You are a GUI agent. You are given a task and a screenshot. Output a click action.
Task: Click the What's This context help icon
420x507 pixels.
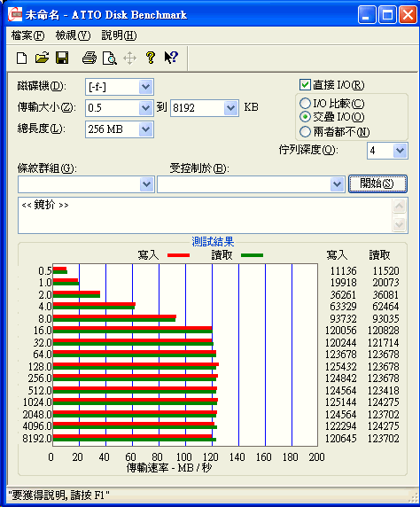[x=171, y=58]
